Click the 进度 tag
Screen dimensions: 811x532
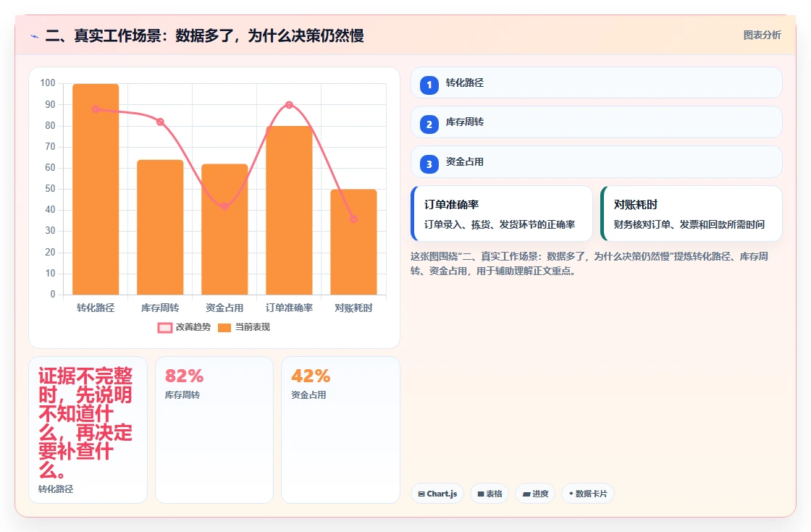point(535,494)
